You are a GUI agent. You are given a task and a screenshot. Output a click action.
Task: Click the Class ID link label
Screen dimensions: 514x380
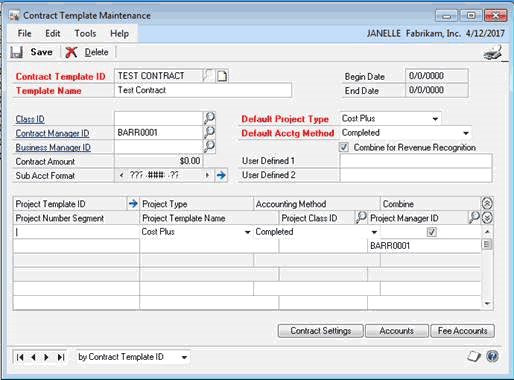[30, 119]
